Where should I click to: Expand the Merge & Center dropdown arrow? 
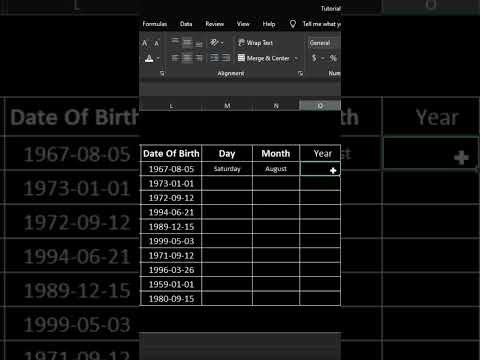pyautogui.click(x=296, y=58)
